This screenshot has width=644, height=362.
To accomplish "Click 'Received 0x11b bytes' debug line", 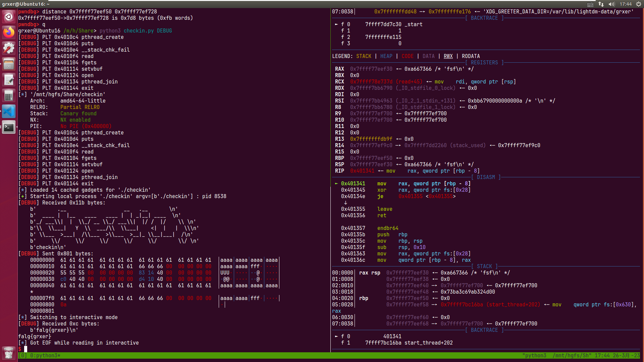I will (62, 203).
